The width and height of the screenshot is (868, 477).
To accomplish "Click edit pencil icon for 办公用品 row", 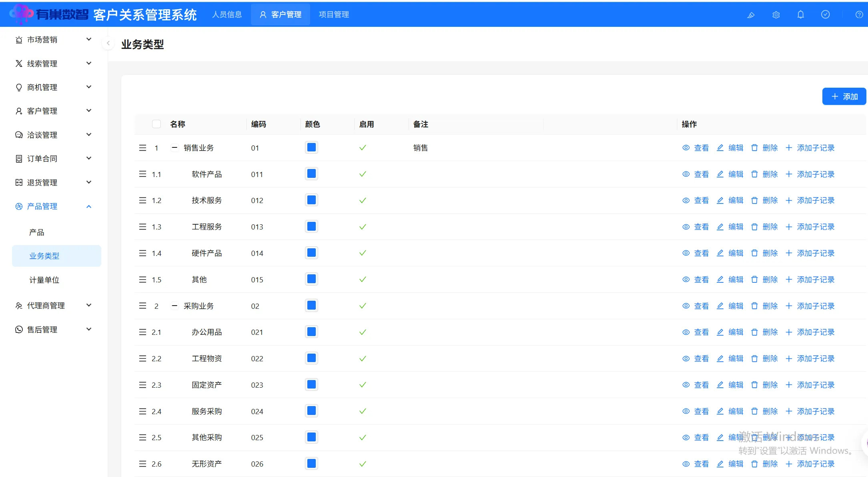I will click(720, 332).
